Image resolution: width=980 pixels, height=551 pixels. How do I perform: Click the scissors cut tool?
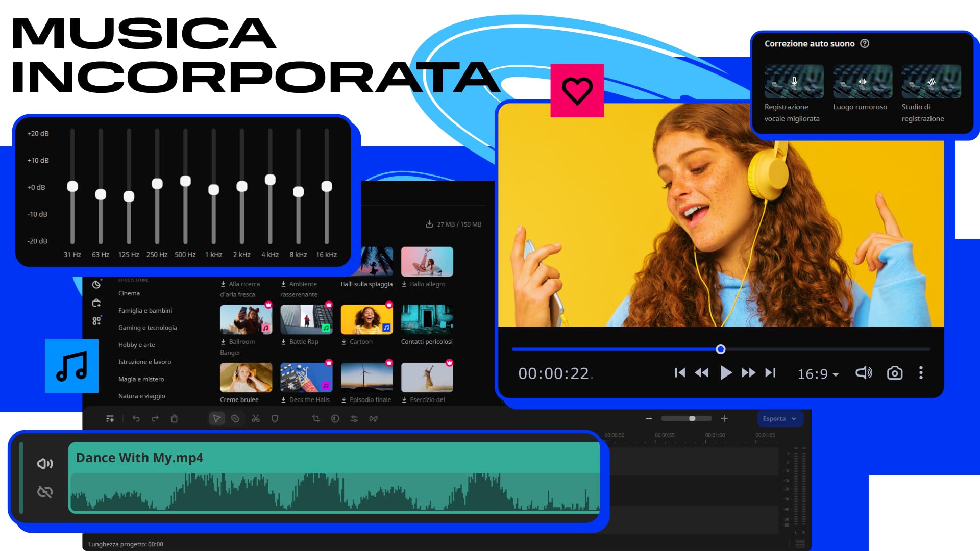[256, 419]
